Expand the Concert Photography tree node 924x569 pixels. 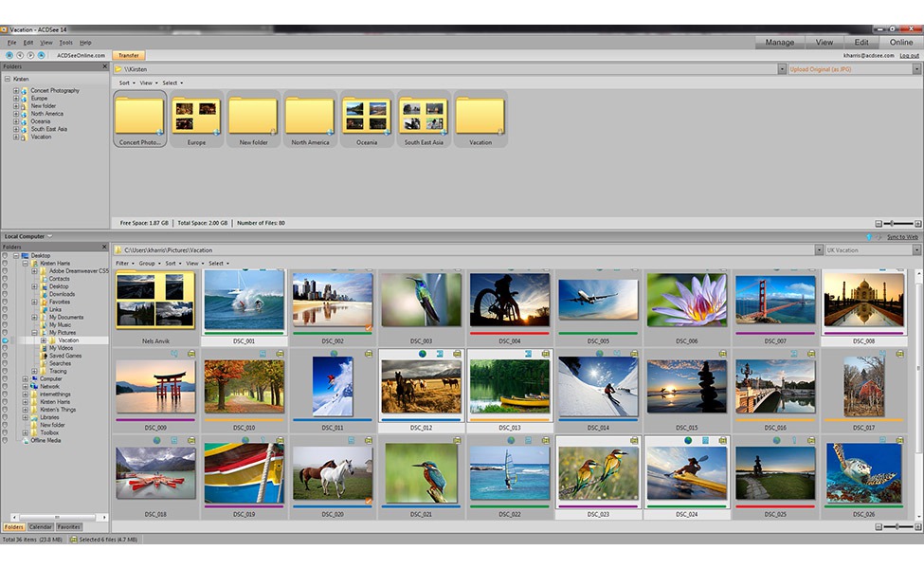pyautogui.click(x=16, y=91)
